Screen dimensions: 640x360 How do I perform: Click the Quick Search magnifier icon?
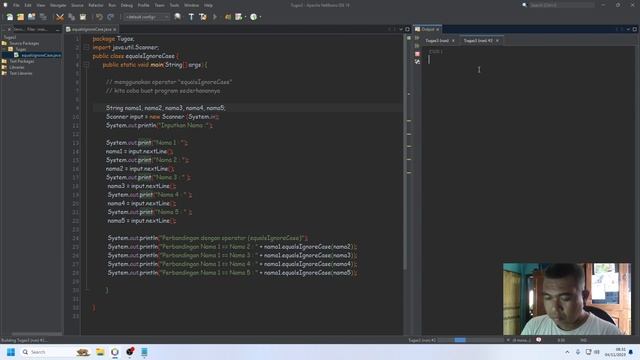(x=524, y=5)
